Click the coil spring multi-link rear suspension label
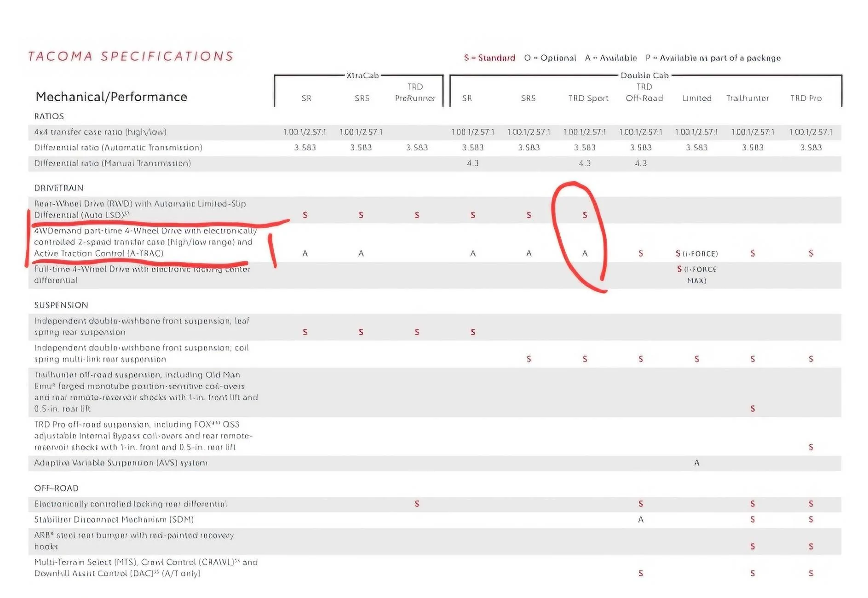The height and width of the screenshot is (598, 868). pos(141,353)
